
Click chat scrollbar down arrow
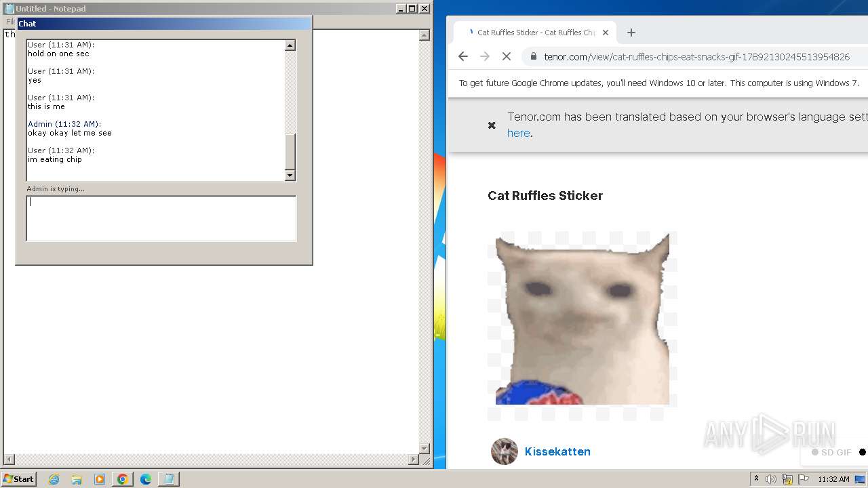point(290,176)
